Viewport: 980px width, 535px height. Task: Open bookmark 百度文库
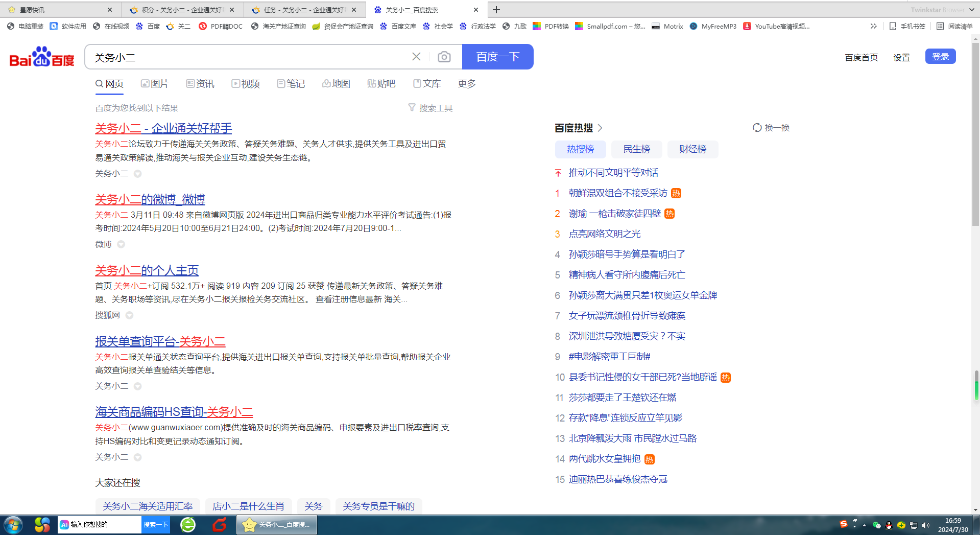click(x=398, y=26)
